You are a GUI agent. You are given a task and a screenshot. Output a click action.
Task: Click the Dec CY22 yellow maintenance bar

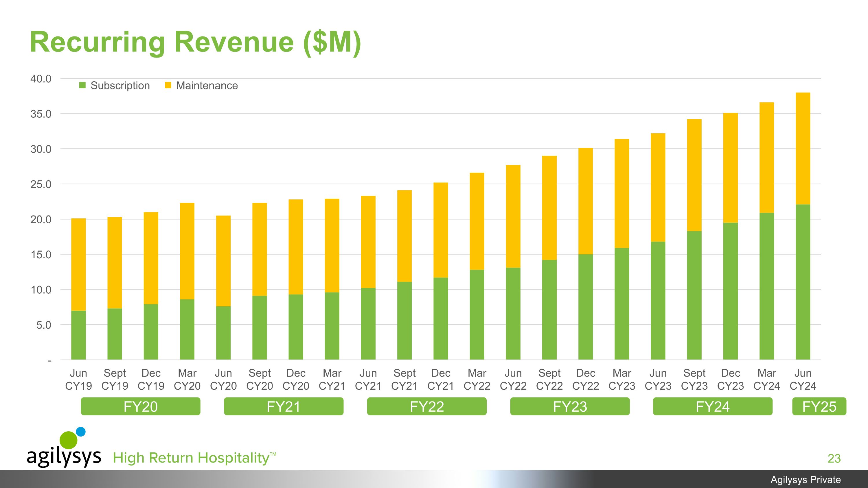(x=586, y=201)
